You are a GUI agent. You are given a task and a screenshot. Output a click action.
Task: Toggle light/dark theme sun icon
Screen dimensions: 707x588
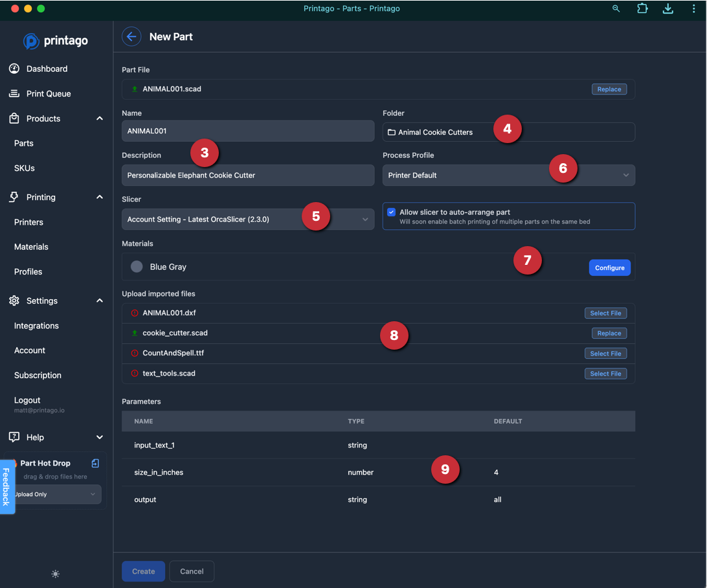coord(56,574)
